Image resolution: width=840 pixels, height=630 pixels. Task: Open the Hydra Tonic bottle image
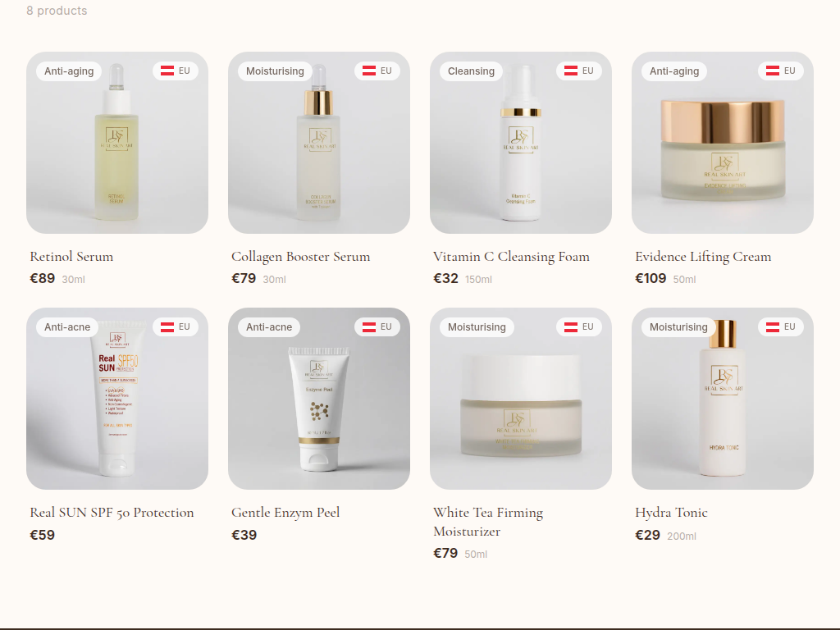point(723,398)
